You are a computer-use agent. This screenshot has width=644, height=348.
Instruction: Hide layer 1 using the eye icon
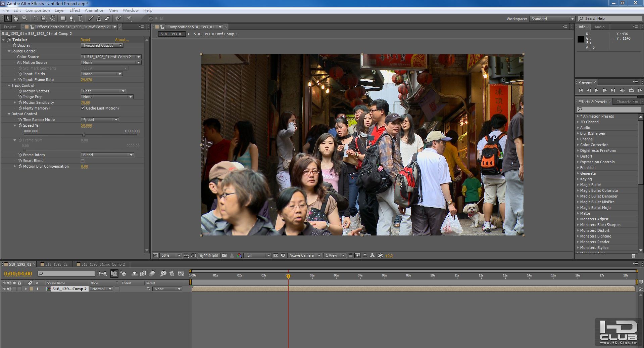pos(4,289)
